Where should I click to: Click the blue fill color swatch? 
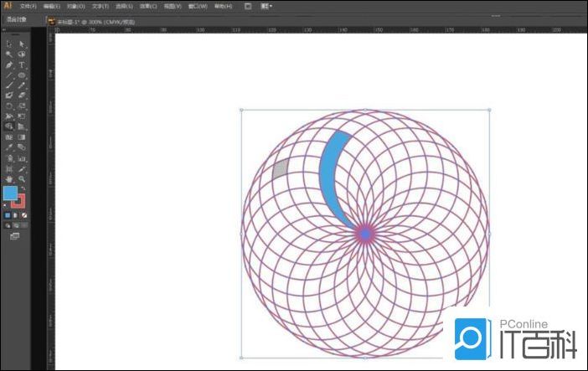coord(10,193)
